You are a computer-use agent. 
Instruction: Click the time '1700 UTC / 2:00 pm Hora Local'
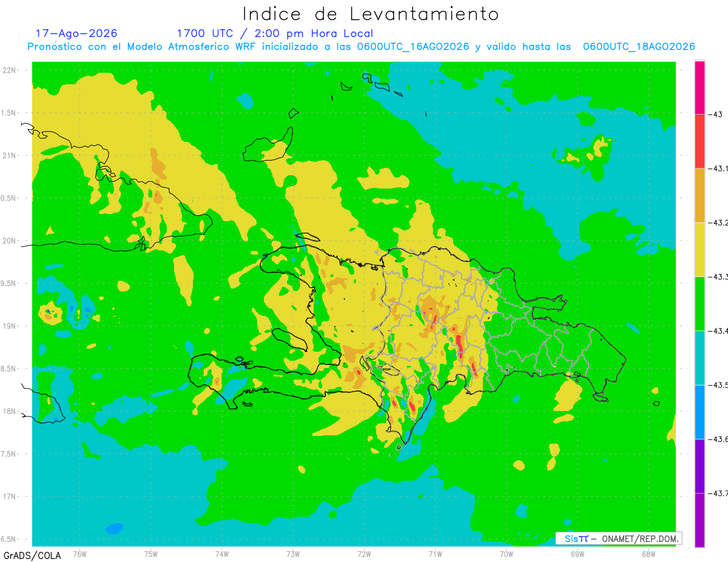point(275,33)
